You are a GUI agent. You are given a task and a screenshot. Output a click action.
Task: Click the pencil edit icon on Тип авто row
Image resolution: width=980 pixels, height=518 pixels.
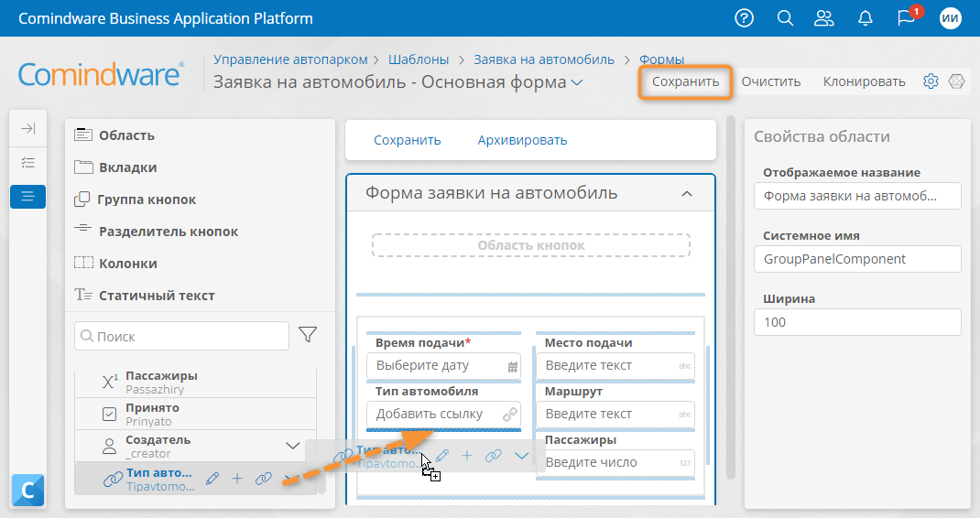click(212, 479)
